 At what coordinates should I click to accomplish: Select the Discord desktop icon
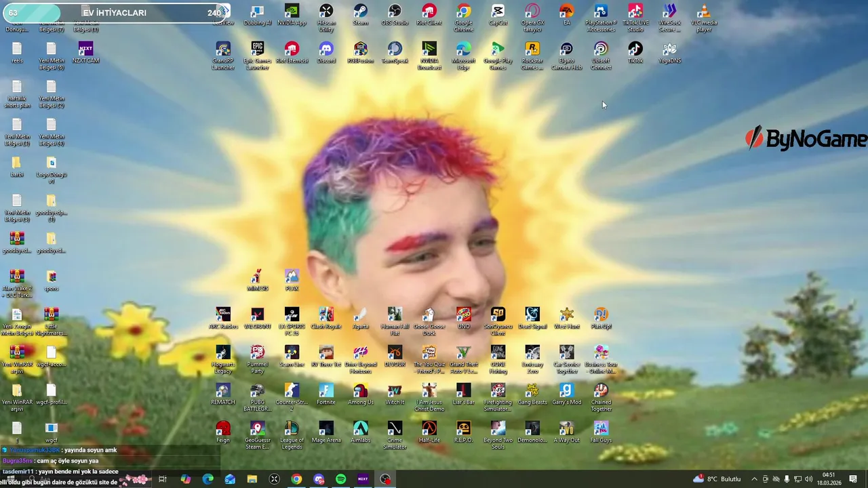326,53
